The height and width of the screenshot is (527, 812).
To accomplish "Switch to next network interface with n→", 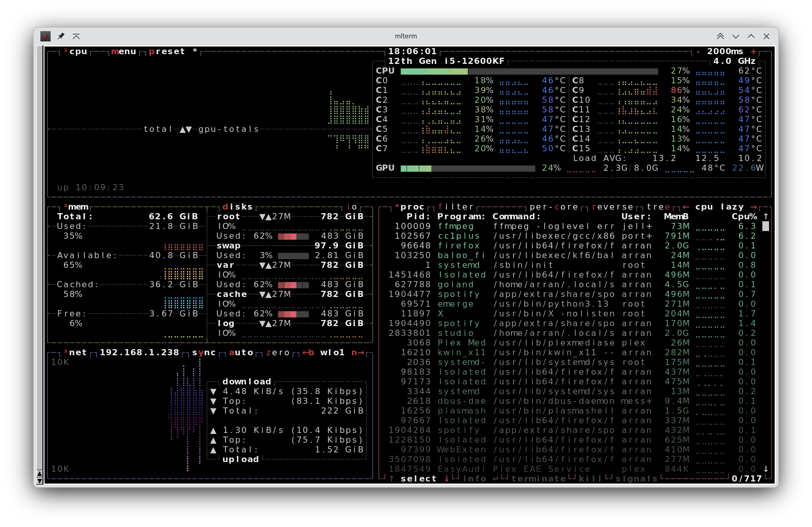I will [357, 353].
